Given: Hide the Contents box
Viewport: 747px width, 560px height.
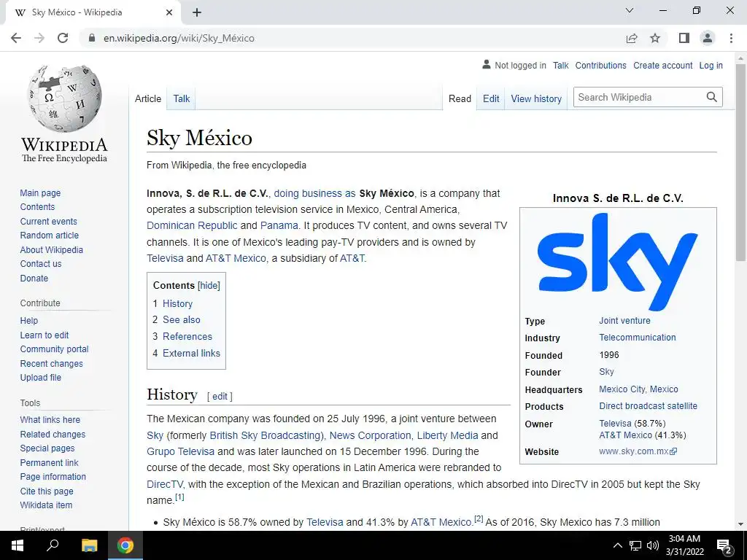Looking at the screenshot, I should point(209,286).
